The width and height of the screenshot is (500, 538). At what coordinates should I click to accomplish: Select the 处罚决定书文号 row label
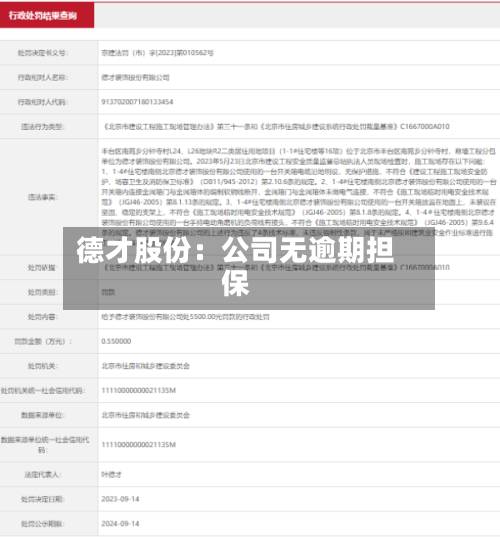[42, 53]
